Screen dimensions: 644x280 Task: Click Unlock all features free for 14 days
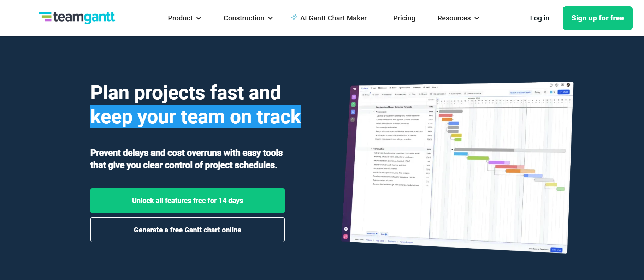coord(188,201)
